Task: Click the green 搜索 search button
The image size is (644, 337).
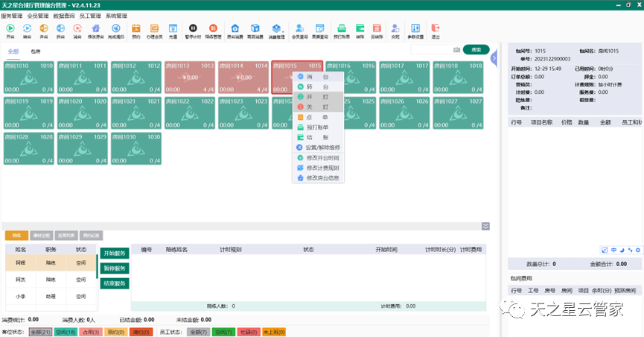Action: [476, 49]
